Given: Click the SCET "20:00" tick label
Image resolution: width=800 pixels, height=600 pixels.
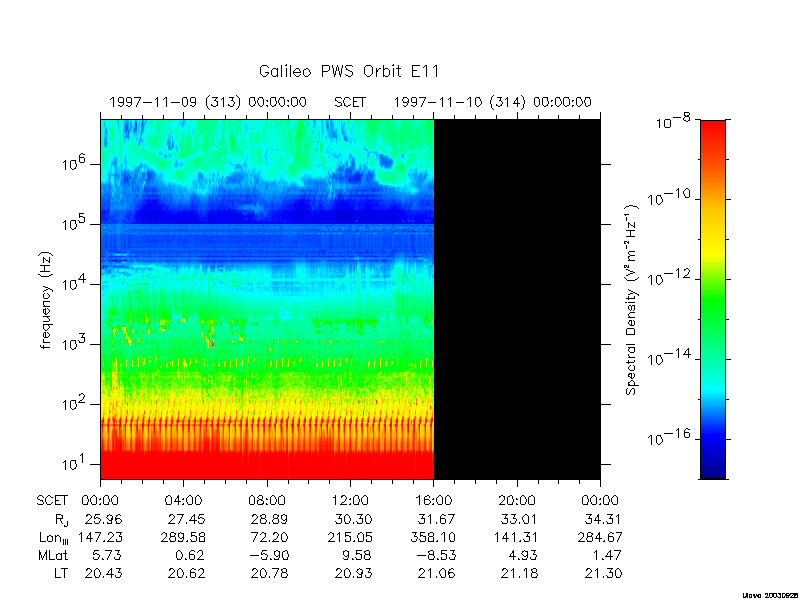Looking at the screenshot, I should [x=517, y=501].
